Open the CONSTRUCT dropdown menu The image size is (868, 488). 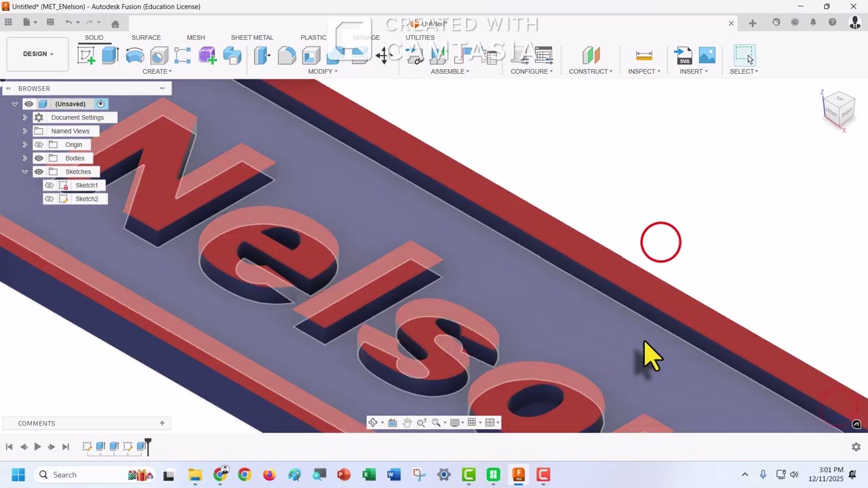pos(591,71)
